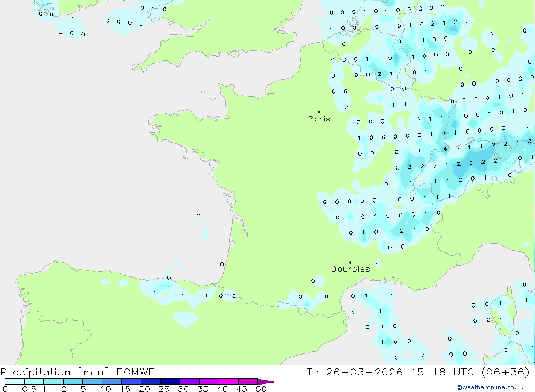
Task: Click the 15–20 mm blue legend swatch
Action: coord(132,381)
